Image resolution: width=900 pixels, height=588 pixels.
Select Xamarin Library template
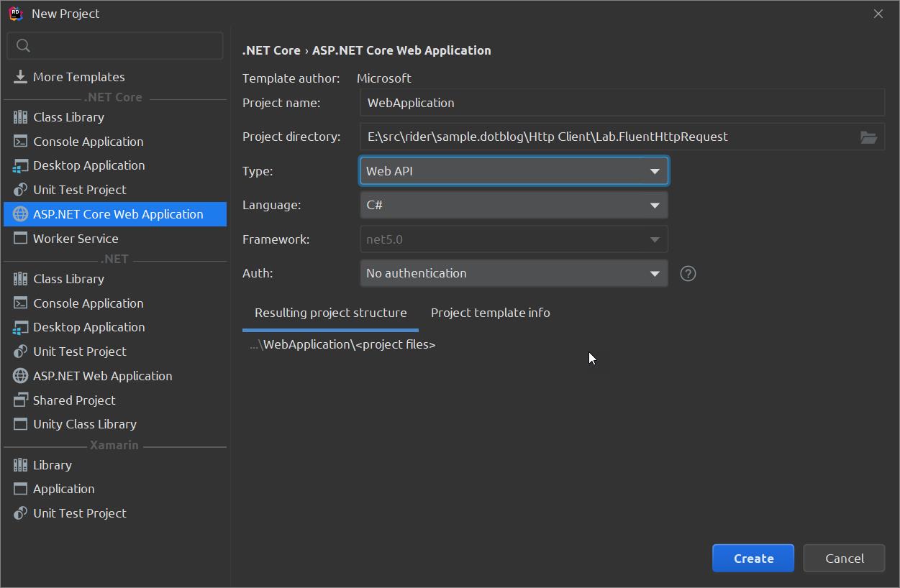(115, 465)
